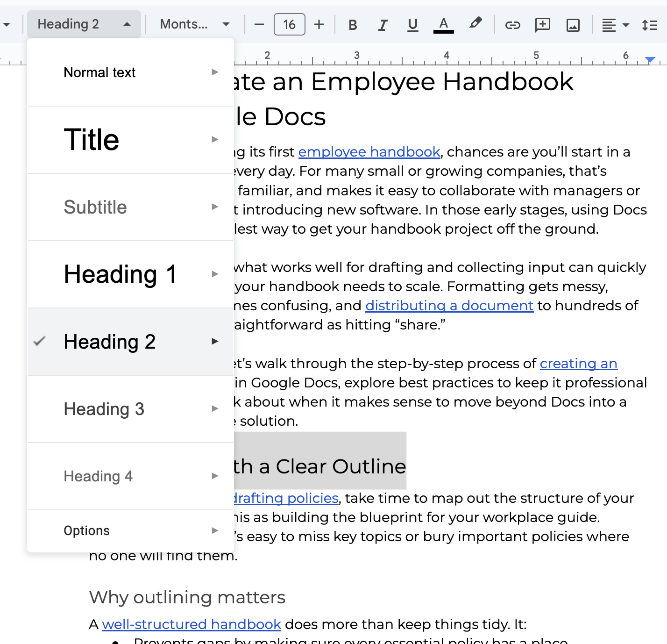Apply the Heading 4 style

(x=130, y=476)
